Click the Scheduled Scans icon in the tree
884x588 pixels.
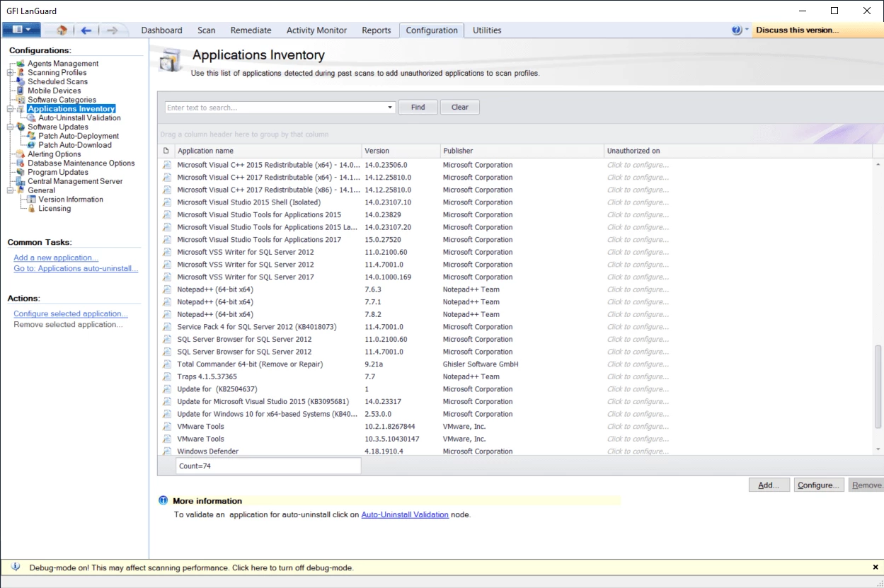(21, 81)
